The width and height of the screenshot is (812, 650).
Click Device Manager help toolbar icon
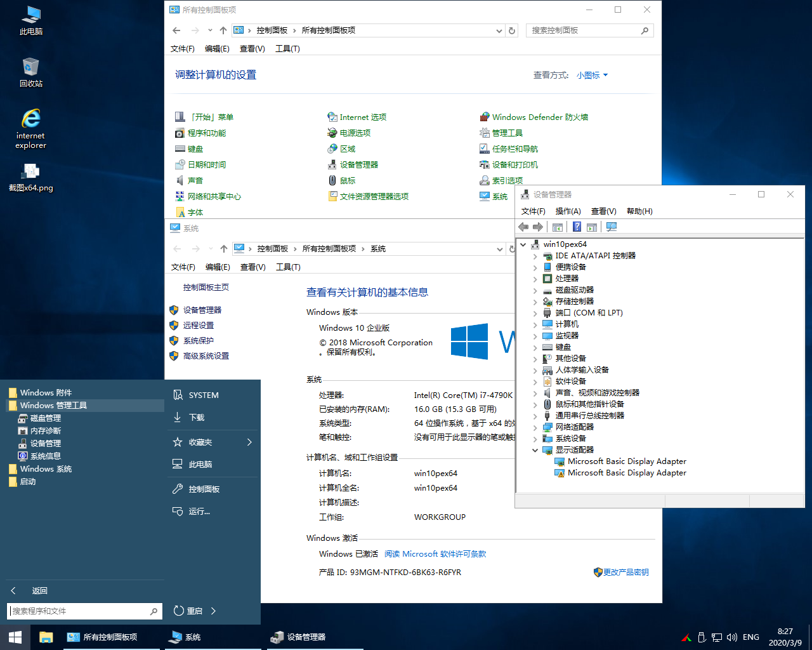[x=577, y=227]
